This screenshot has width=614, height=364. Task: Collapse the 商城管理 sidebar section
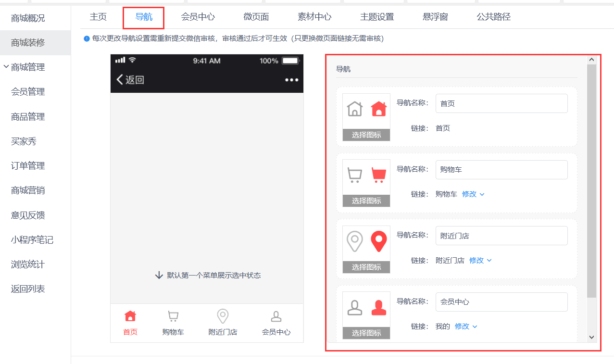[x=6, y=67]
